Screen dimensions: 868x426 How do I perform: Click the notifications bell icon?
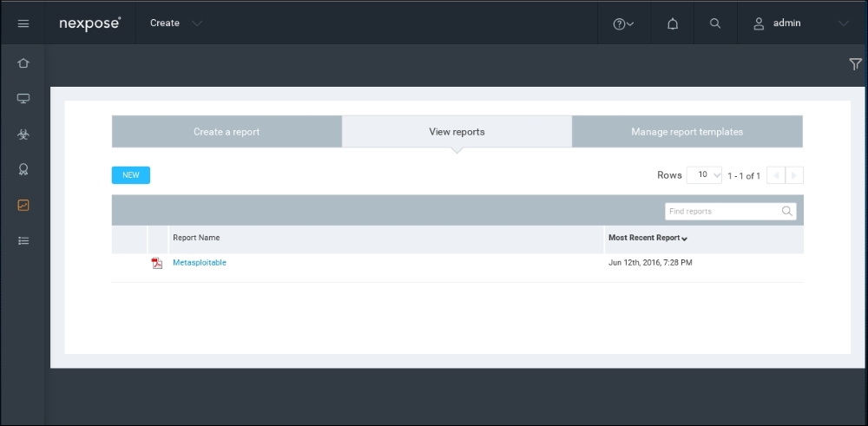coord(673,23)
